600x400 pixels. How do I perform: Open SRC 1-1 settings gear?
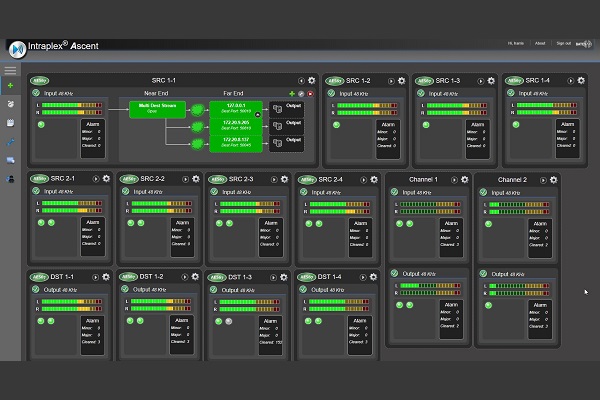pos(312,80)
